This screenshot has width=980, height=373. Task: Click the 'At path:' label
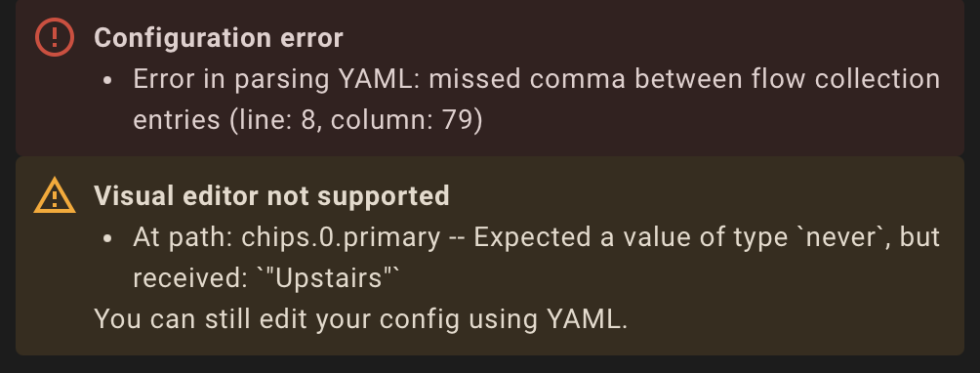pyautogui.click(x=184, y=237)
